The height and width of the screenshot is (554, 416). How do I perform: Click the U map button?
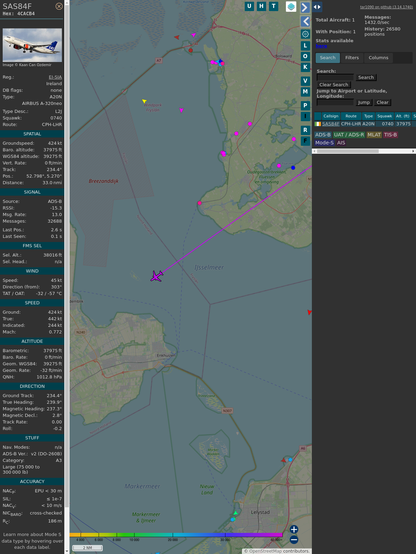(x=249, y=6)
